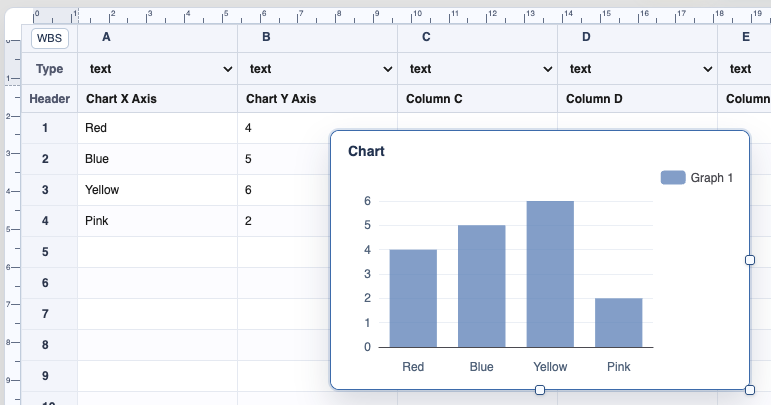The image size is (771, 405).
Task: Click the chart's right-edge resize handle
Action: (x=750, y=260)
